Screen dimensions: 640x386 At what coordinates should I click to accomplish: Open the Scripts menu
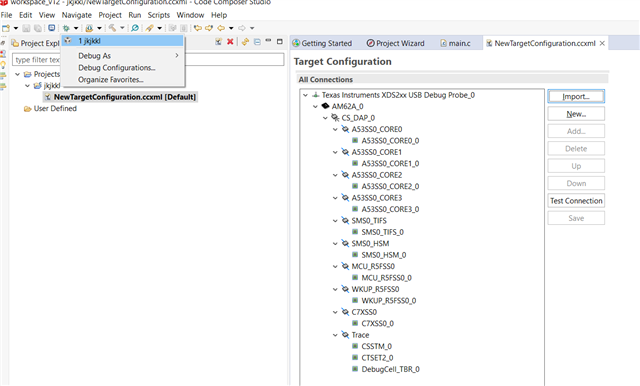(x=159, y=15)
